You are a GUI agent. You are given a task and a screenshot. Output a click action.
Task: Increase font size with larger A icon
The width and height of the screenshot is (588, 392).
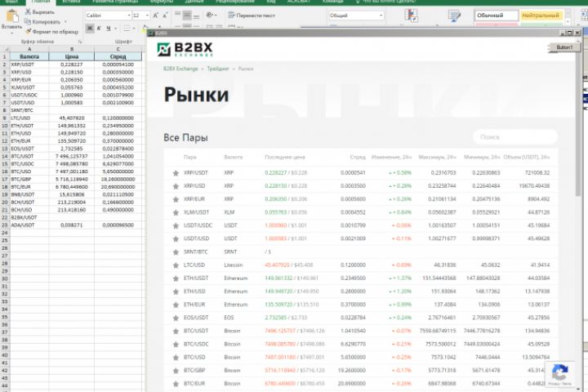click(x=156, y=16)
